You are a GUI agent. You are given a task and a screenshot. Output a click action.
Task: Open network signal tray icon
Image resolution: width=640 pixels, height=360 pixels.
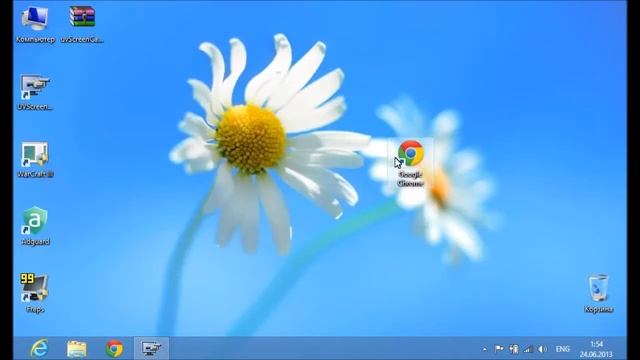(528, 349)
